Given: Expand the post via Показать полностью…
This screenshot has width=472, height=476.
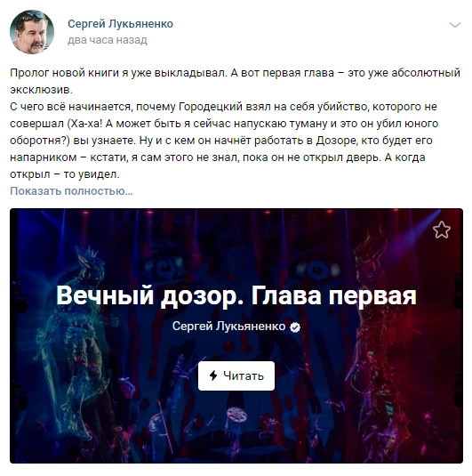Looking at the screenshot, I should point(71,191).
